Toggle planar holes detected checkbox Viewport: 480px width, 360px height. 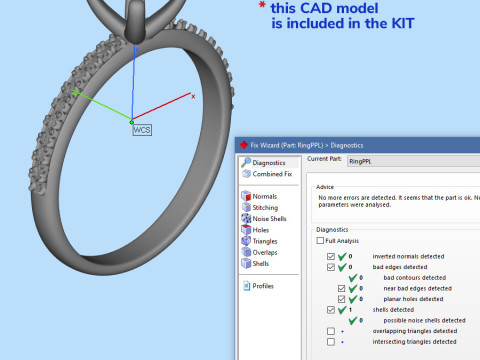(341, 299)
